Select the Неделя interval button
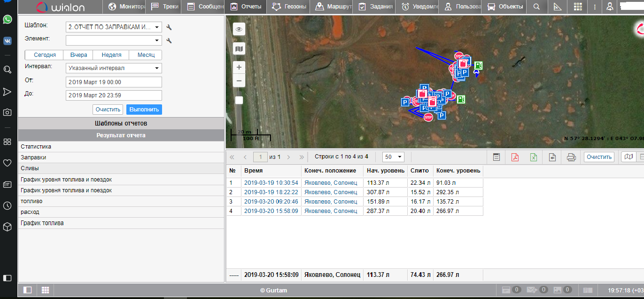This screenshot has height=299, width=644. (x=111, y=55)
